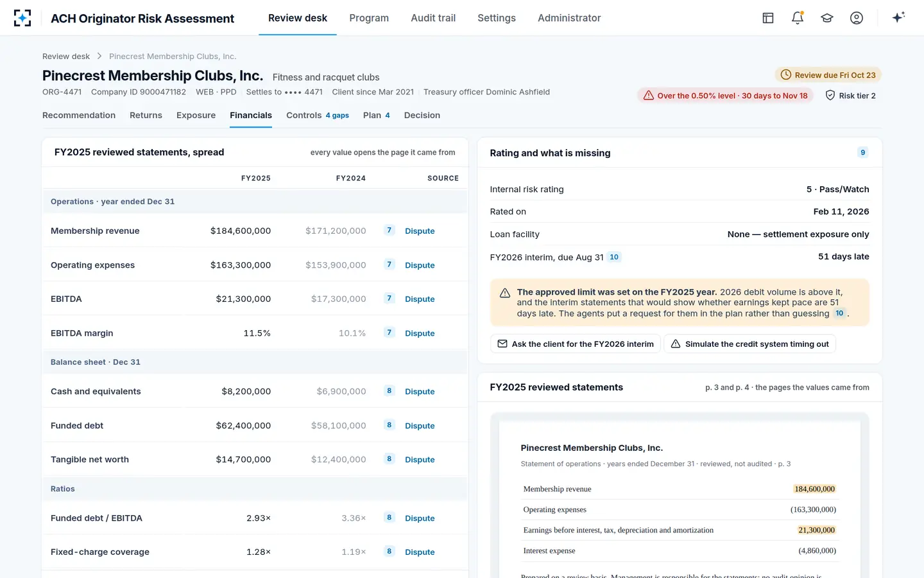The image size is (924, 578).
Task: Dispute the Funded debt row
Action: point(420,426)
